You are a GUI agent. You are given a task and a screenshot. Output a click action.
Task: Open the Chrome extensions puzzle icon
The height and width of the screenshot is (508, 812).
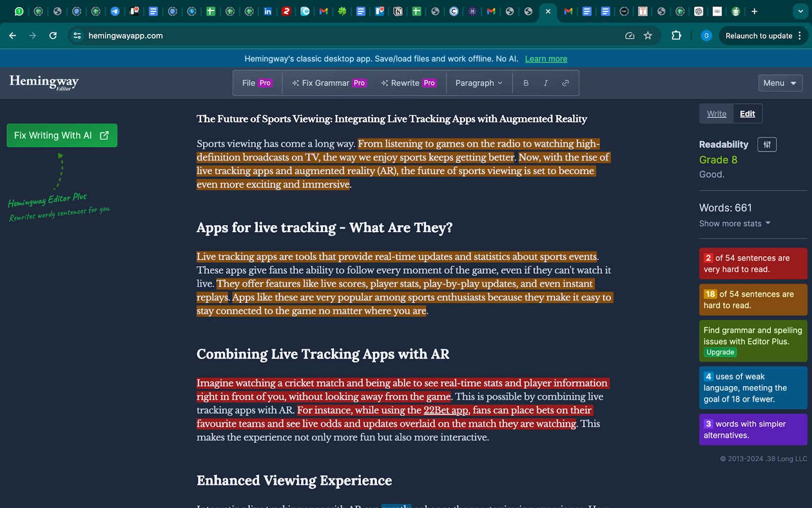[x=676, y=36]
